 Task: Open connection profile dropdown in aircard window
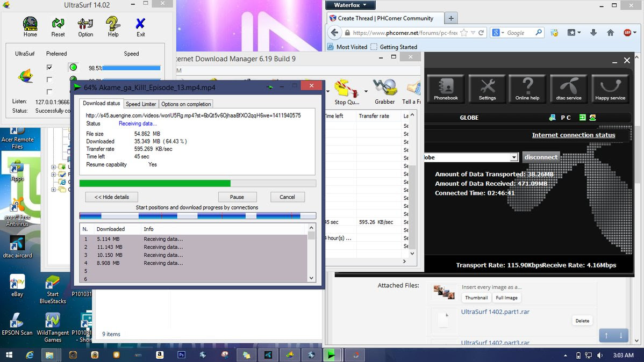point(513,157)
